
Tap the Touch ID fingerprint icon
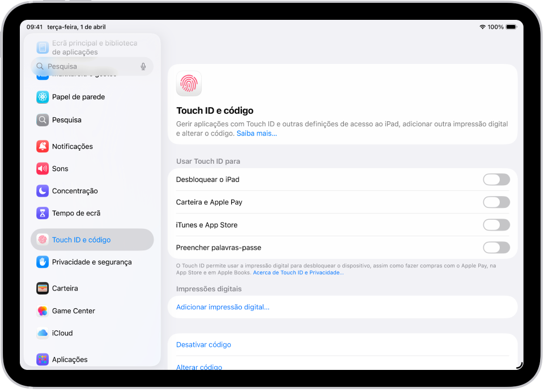[188, 83]
